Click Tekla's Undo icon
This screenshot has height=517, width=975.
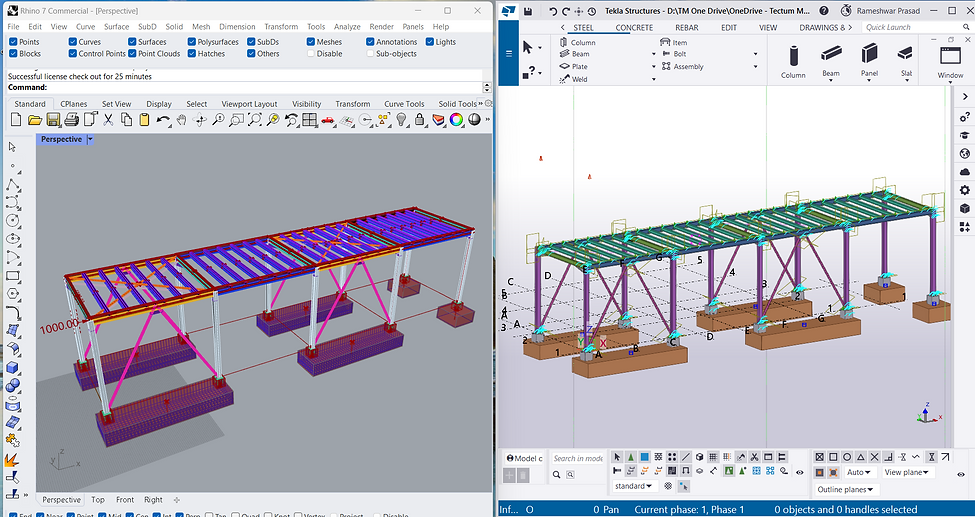tap(553, 11)
